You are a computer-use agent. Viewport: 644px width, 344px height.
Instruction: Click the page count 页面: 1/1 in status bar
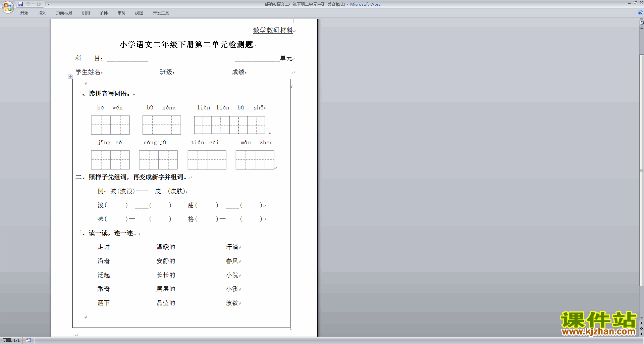pos(11,340)
